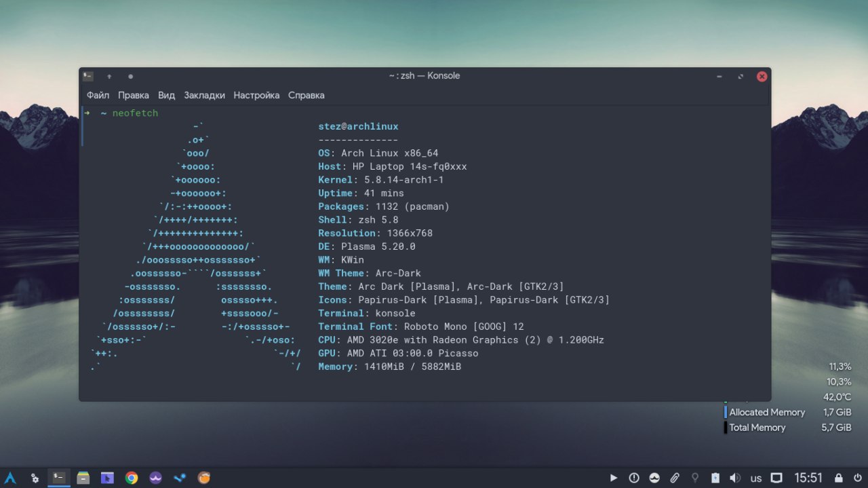Image resolution: width=868 pixels, height=488 pixels.
Task: Click the 'Shell: zsh 5.8' line
Action: coord(358,220)
